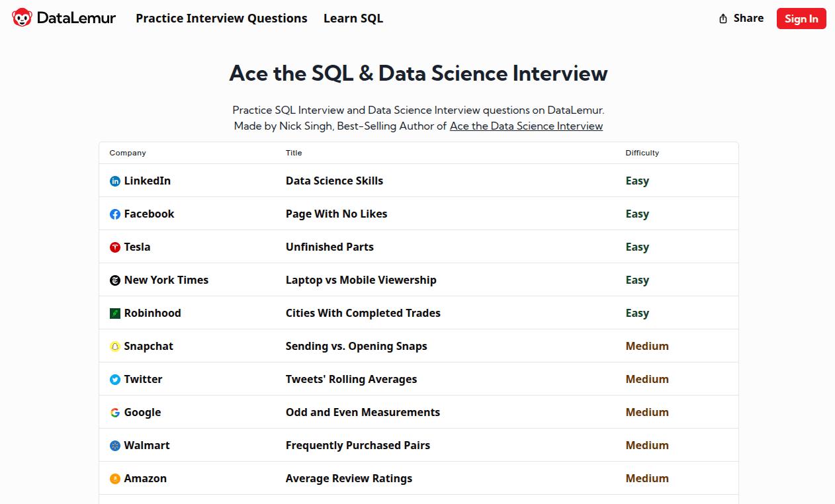Screen dimensions: 835x504
Task: Click the DataLemur brand name text
Action: (x=76, y=19)
